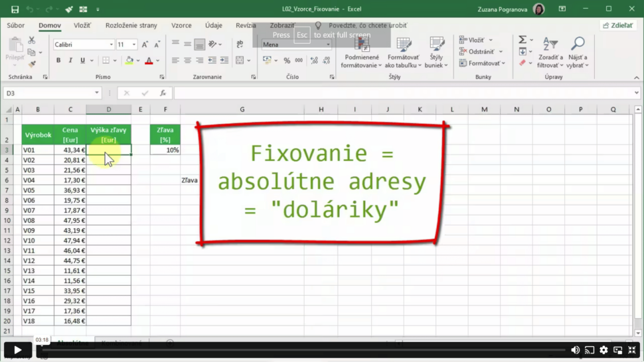Click the increase font size icon

coord(145,44)
